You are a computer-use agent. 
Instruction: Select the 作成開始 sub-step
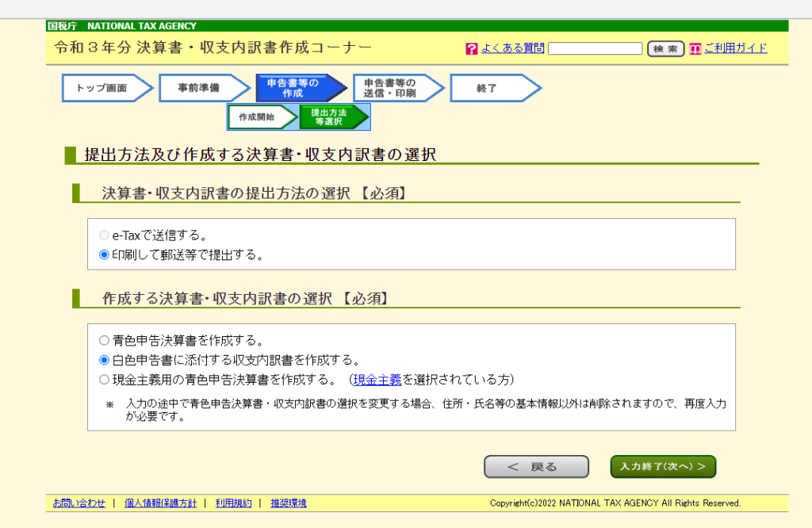point(262,117)
